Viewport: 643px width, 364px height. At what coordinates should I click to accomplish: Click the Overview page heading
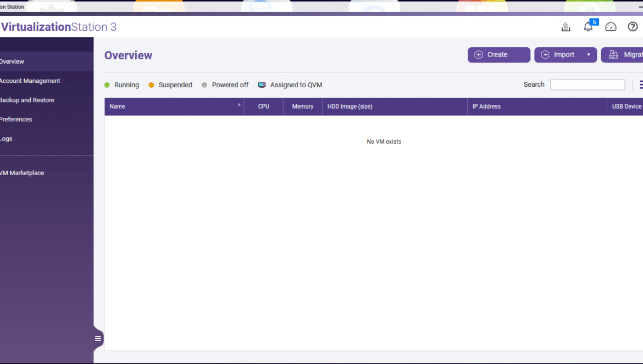tap(129, 55)
